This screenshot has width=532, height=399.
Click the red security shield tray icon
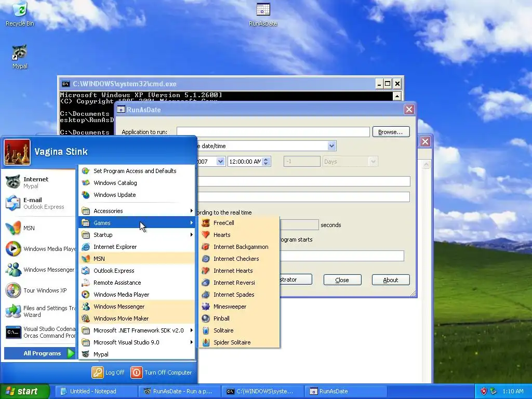coord(484,391)
